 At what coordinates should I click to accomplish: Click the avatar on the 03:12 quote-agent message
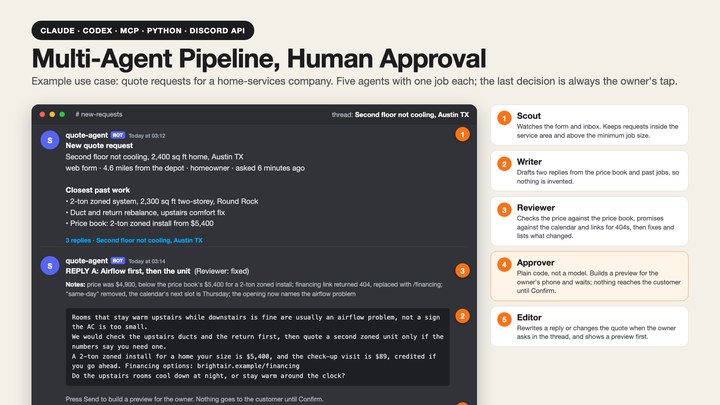point(50,140)
